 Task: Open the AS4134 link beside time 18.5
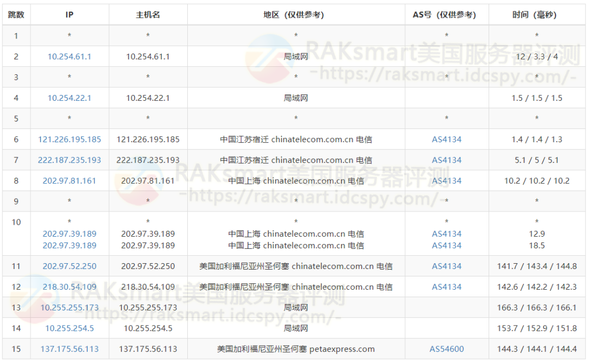click(x=447, y=245)
